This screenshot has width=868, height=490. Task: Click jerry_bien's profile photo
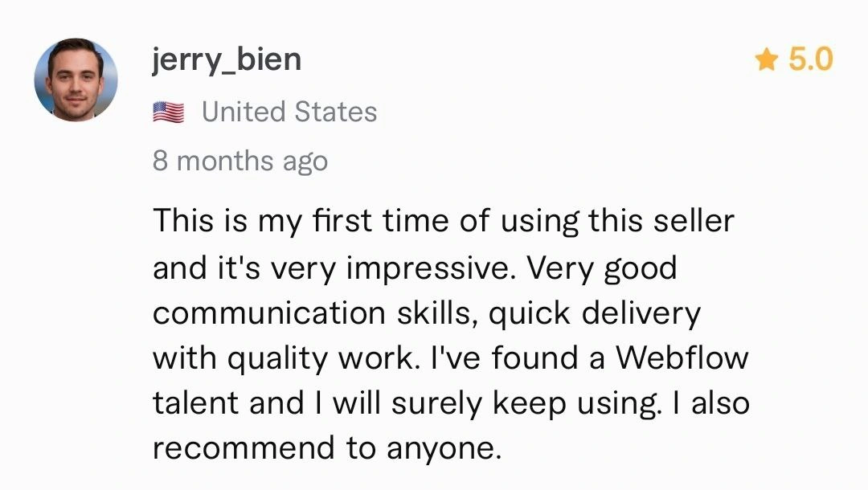coord(76,80)
